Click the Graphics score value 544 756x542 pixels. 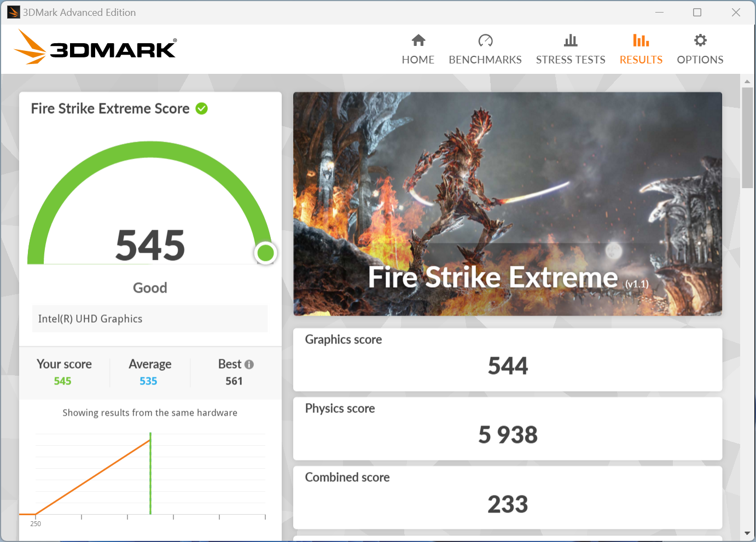508,366
